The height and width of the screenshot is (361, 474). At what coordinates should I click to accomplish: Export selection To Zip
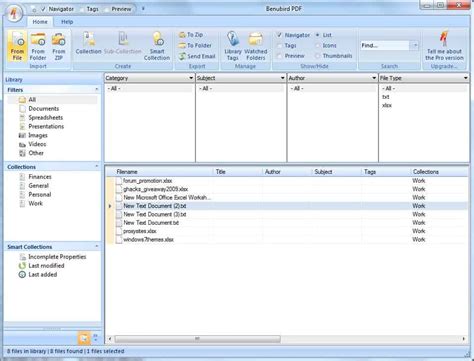(x=191, y=35)
